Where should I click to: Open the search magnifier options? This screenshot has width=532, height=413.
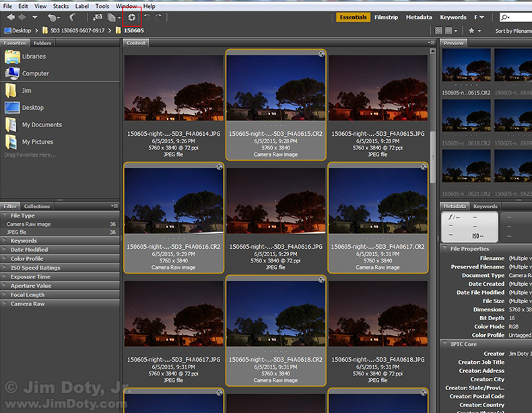tap(504, 17)
